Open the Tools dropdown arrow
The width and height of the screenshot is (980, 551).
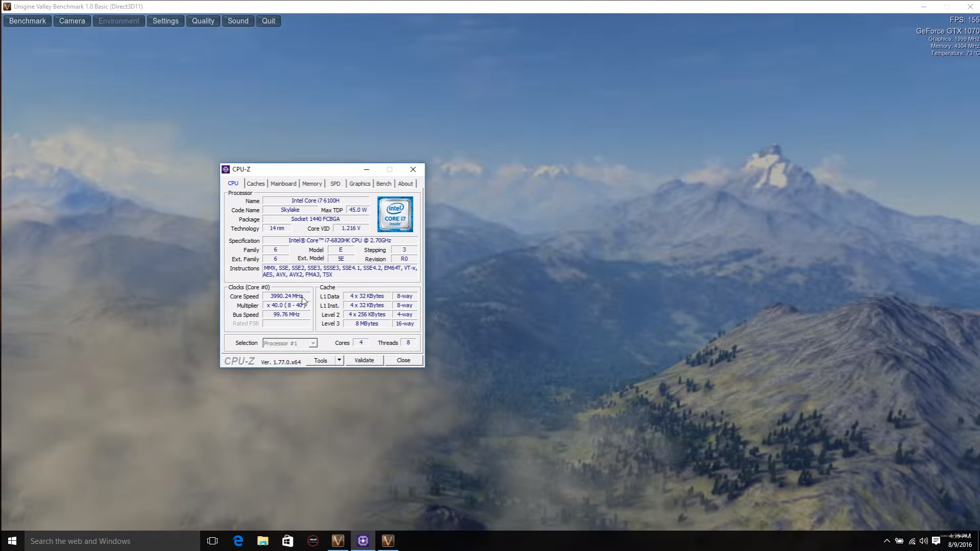click(x=339, y=360)
